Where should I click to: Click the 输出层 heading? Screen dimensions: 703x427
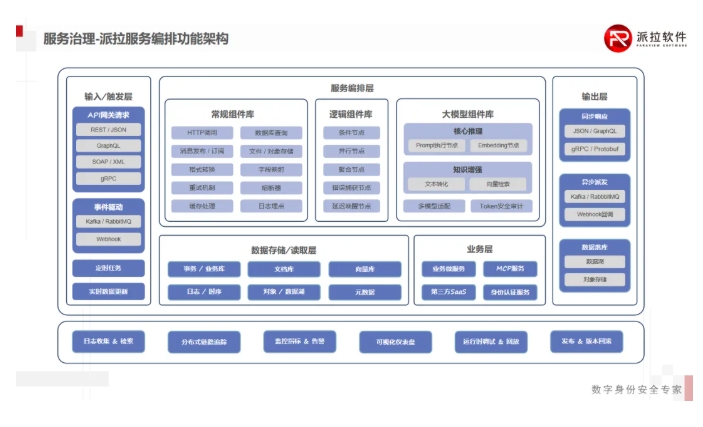(x=595, y=96)
